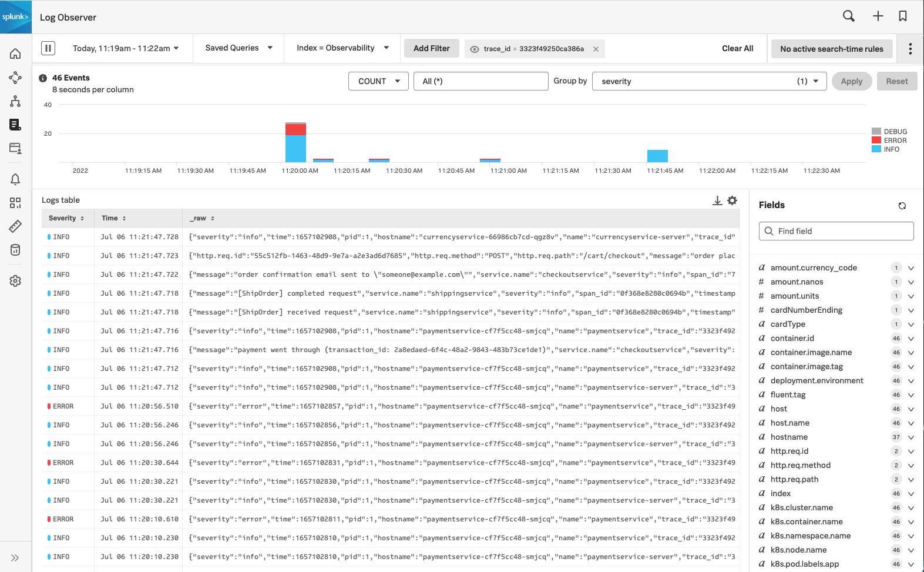This screenshot has width=924, height=572.
Task: Open INFO log at 11:21:47.722
Action: (390, 275)
